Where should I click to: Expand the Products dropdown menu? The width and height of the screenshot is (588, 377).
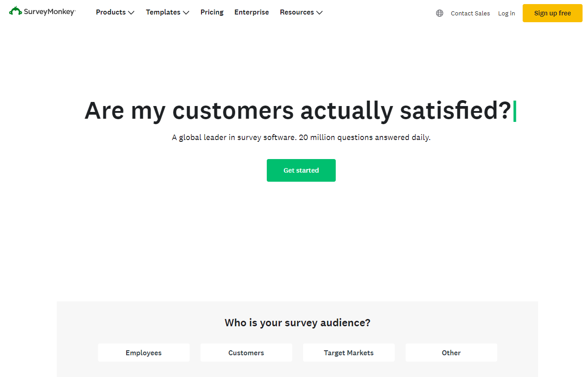tap(115, 12)
